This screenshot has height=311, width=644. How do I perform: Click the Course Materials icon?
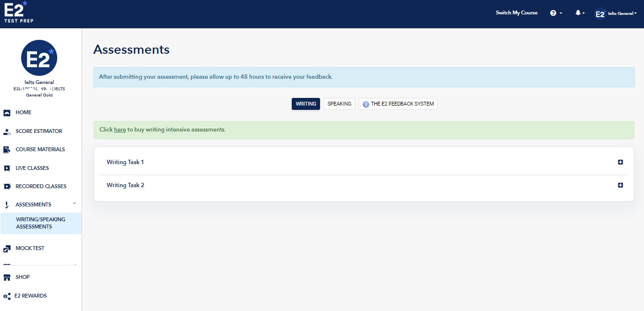[x=7, y=150]
